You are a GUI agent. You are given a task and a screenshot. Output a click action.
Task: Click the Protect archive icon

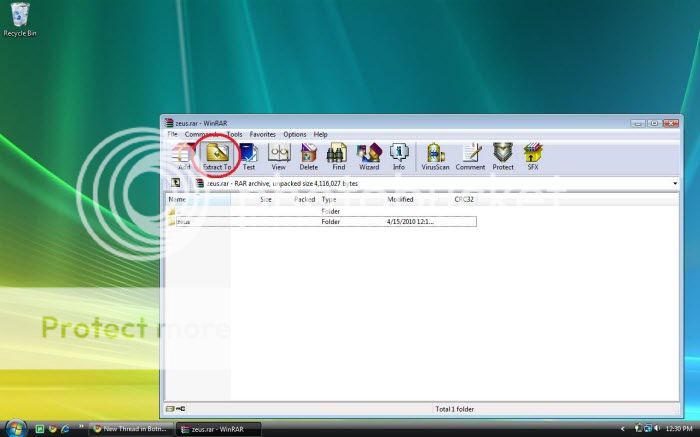(503, 155)
